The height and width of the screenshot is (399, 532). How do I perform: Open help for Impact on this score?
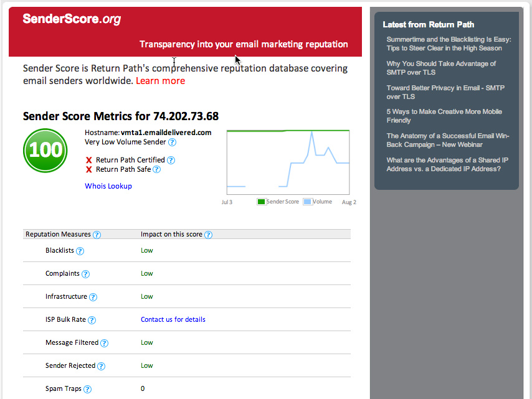point(208,235)
